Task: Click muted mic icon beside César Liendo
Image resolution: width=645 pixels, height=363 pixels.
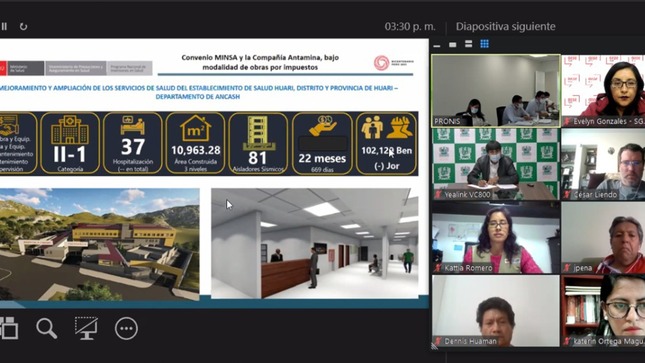Action: click(568, 195)
